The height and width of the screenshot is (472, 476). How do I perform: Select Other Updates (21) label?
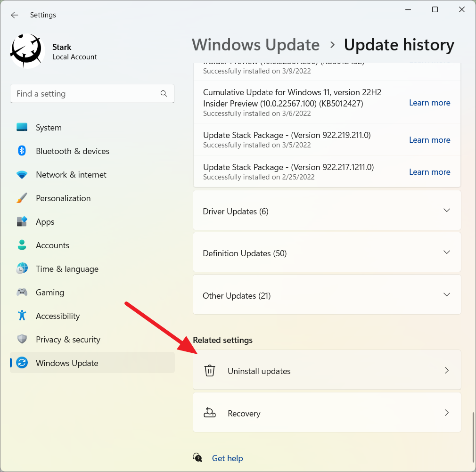coord(237,296)
